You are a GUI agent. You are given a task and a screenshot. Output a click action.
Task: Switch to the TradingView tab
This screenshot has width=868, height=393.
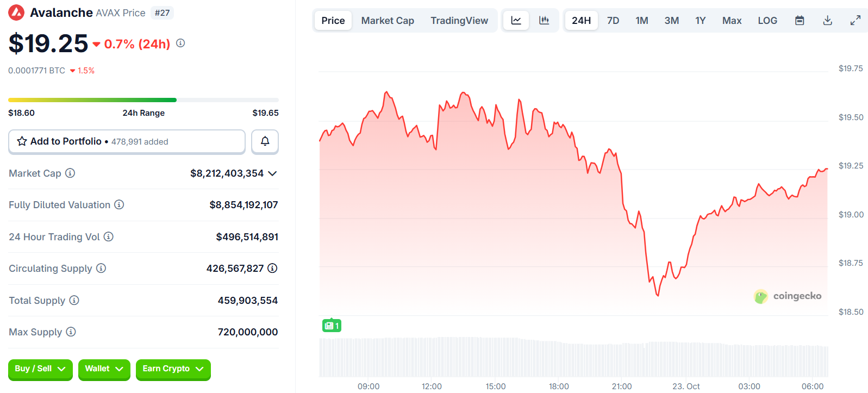[459, 21]
